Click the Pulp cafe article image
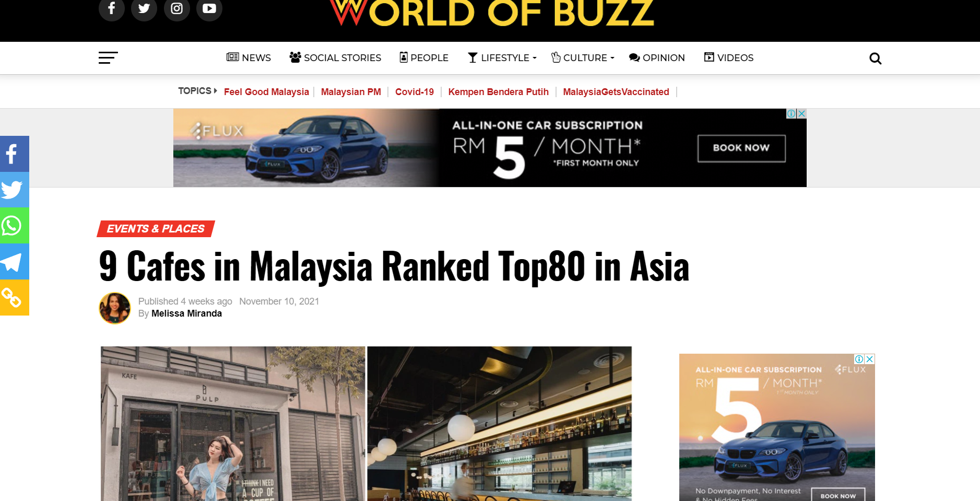This screenshot has height=501, width=980. (x=233, y=423)
